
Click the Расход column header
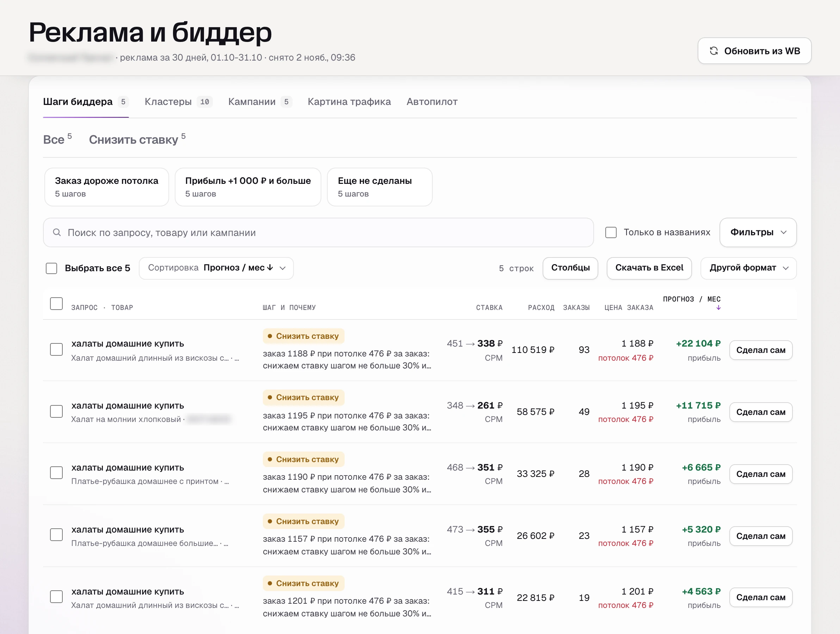tap(541, 307)
